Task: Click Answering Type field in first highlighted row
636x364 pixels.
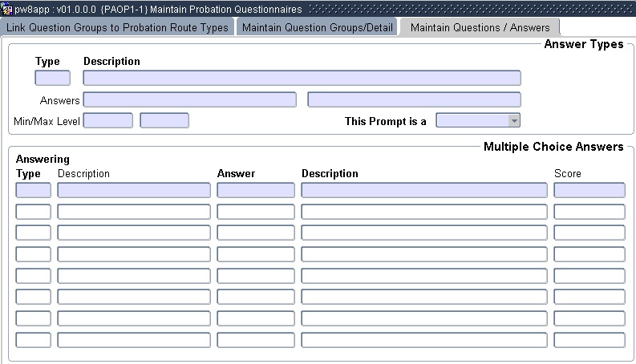Action: pos(33,190)
